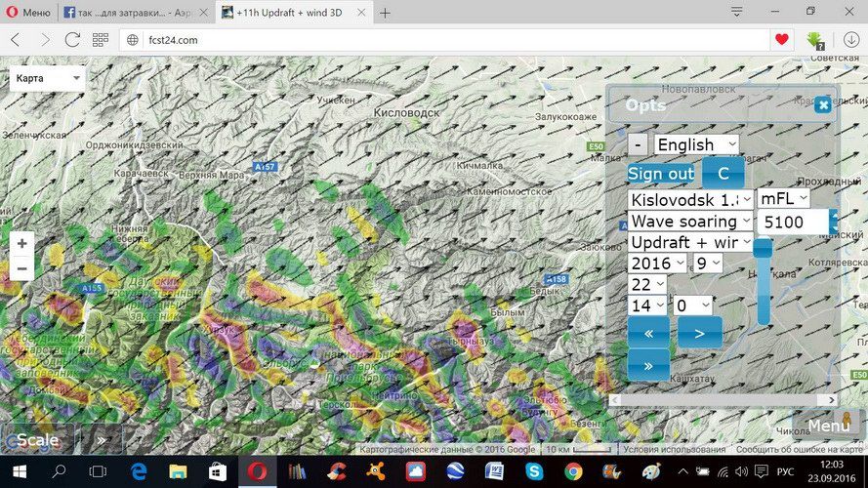The height and width of the screenshot is (488, 868).
Task: Close the Opts panel
Action: [x=823, y=104]
